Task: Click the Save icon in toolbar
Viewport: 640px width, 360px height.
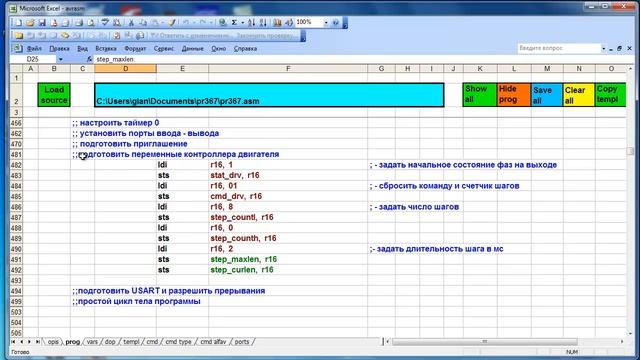Action: [42, 23]
